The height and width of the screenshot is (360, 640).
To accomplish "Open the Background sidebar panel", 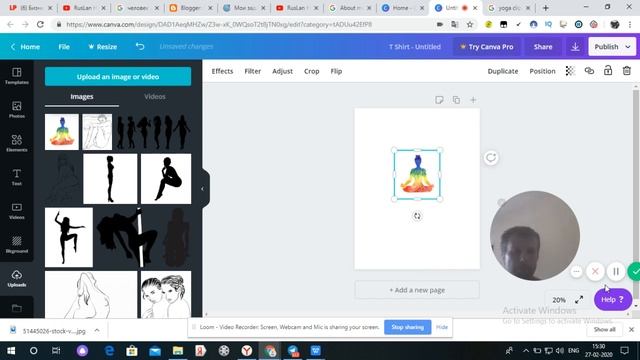I will (17, 244).
